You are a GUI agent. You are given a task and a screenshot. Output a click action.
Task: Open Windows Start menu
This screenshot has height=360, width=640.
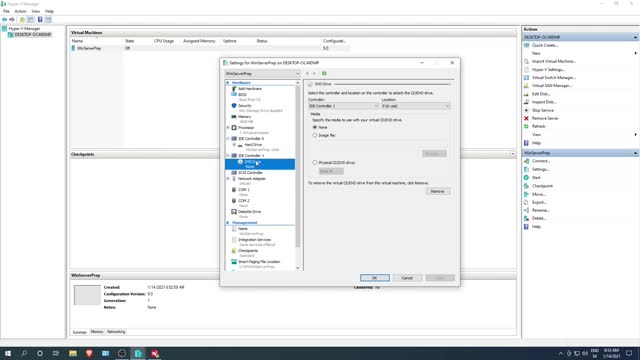[x=8, y=353]
